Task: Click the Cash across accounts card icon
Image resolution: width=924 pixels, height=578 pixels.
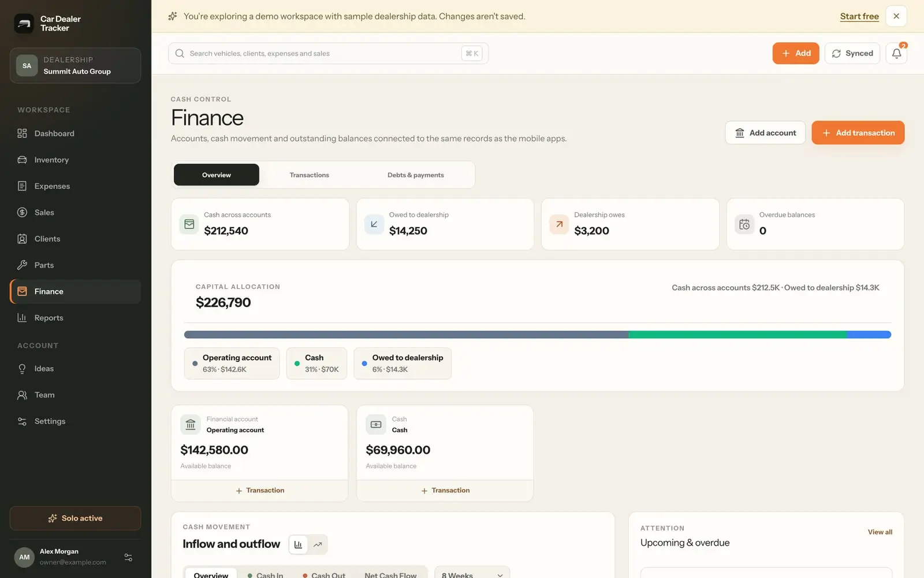Action: (189, 224)
